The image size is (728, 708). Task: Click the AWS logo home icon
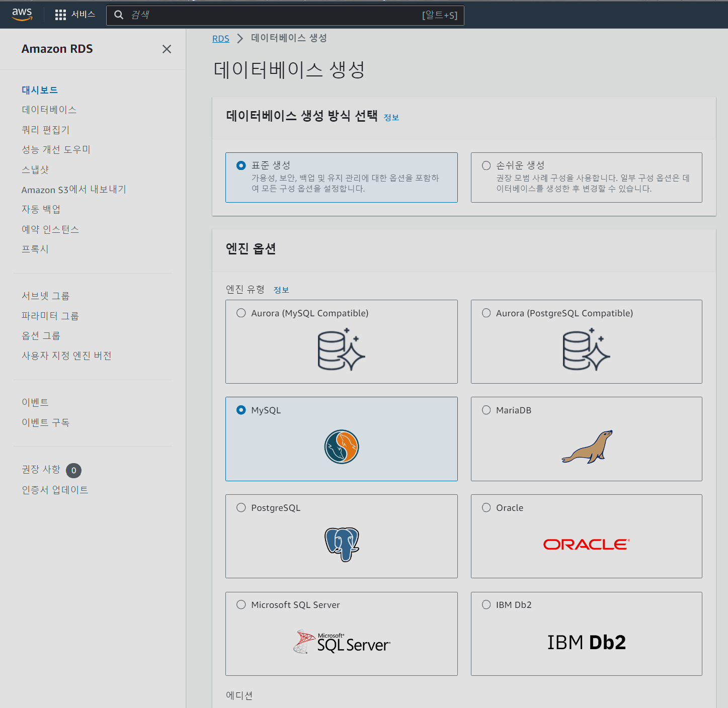click(x=22, y=15)
